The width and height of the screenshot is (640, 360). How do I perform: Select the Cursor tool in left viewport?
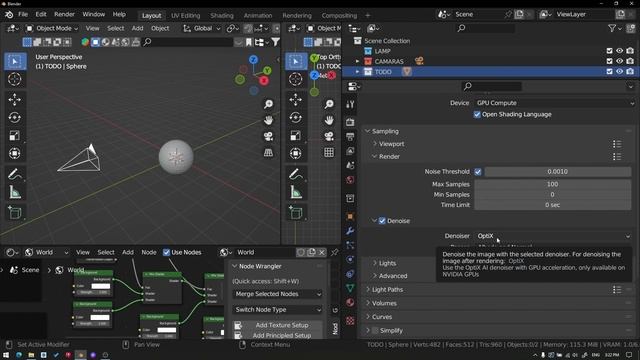(x=15, y=79)
